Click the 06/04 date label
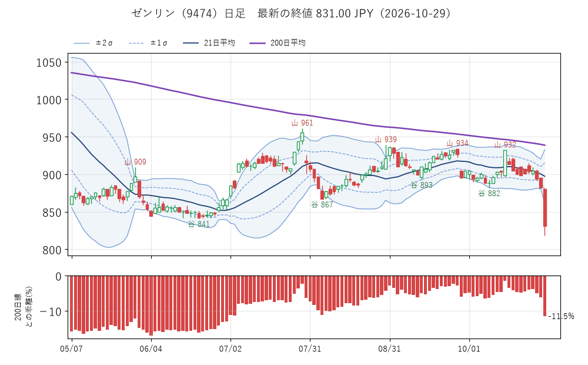This screenshot has width=588, height=365. tap(151, 349)
